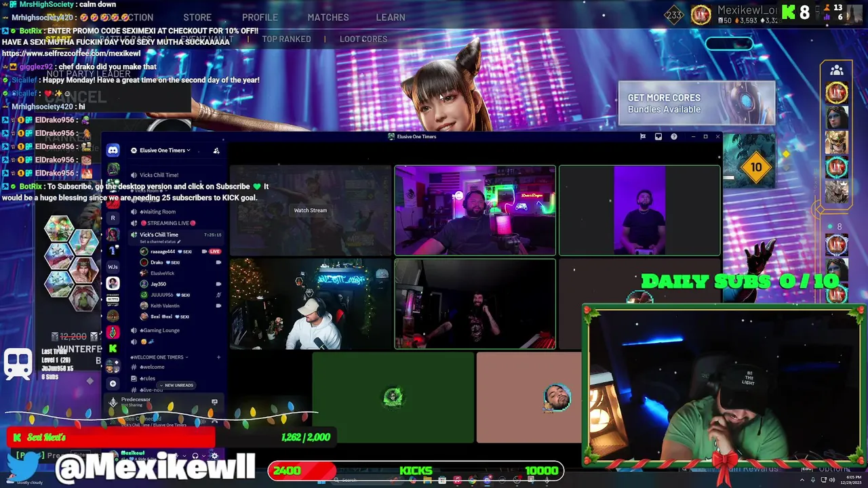Screen dimensions: 868x488
Task: Click Watch Stream on the stream tile
Action: [311, 210]
